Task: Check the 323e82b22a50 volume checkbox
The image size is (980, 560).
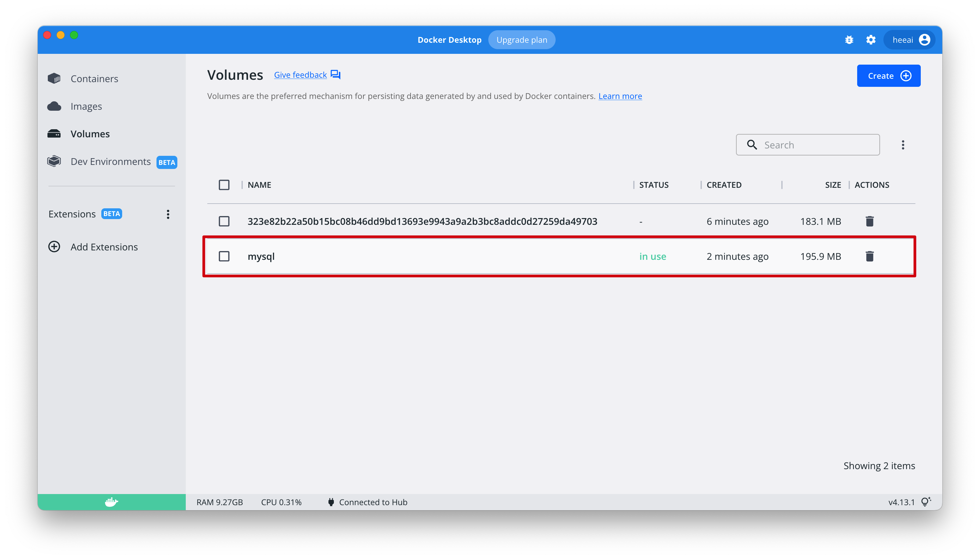Action: [224, 221]
